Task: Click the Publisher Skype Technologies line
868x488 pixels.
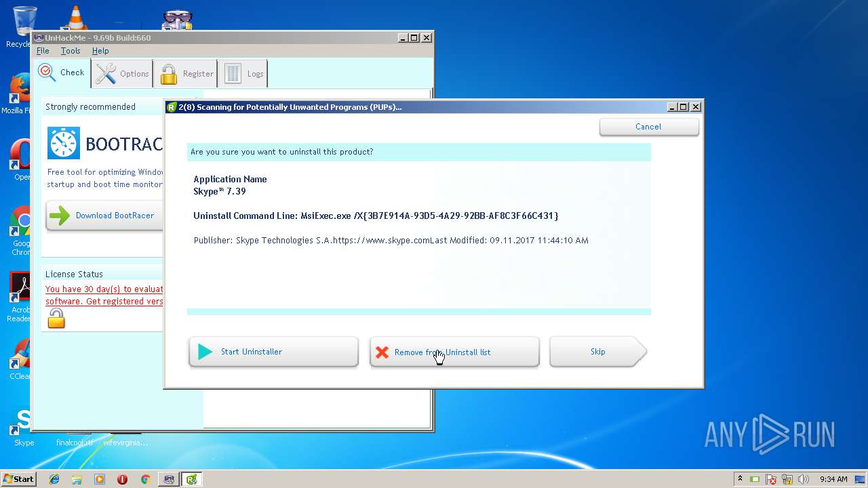Action: (391, 241)
